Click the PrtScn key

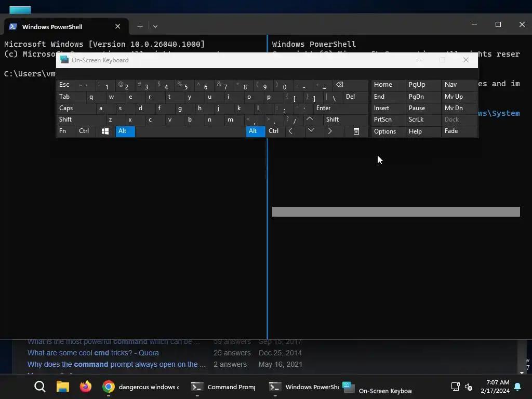(388, 119)
